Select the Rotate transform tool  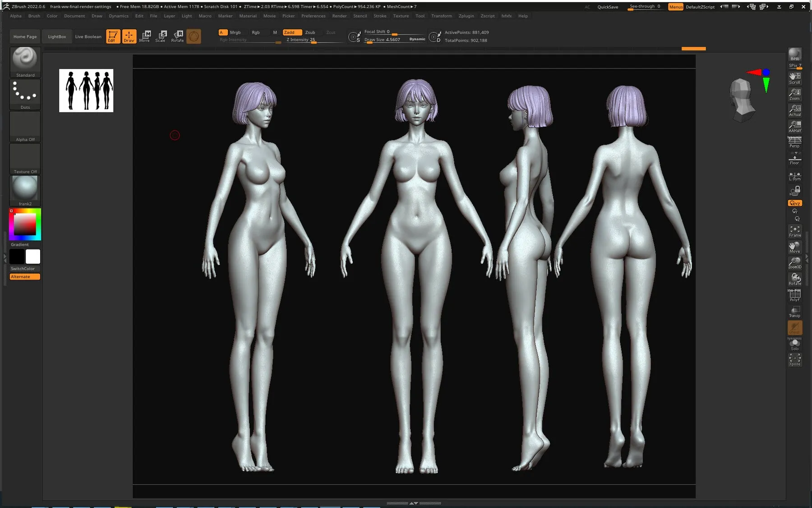pos(178,36)
